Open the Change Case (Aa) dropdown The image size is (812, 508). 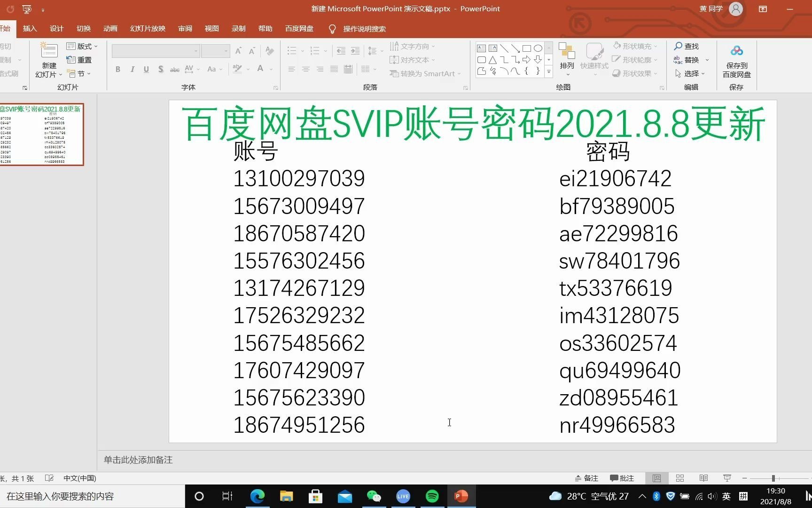[x=215, y=69]
